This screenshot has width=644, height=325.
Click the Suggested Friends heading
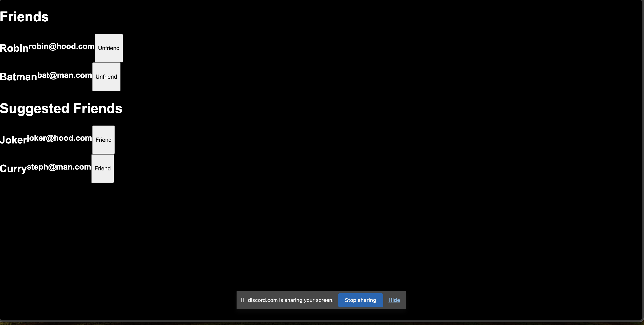click(61, 109)
